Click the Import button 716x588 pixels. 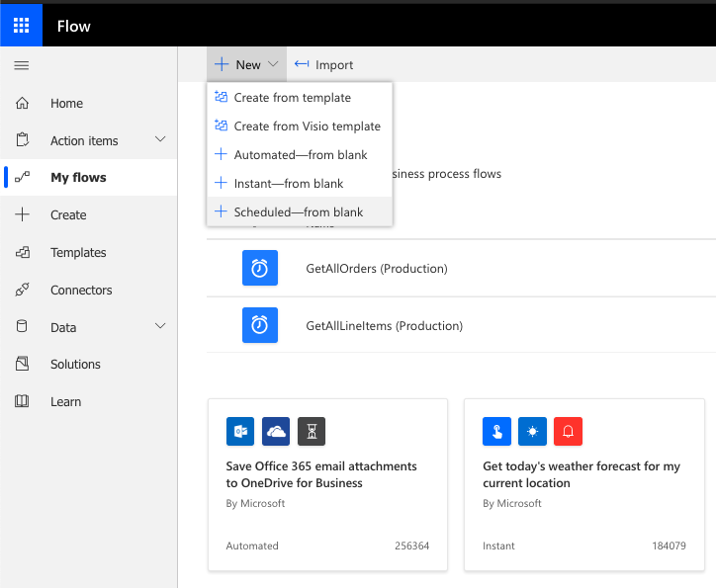(x=324, y=65)
